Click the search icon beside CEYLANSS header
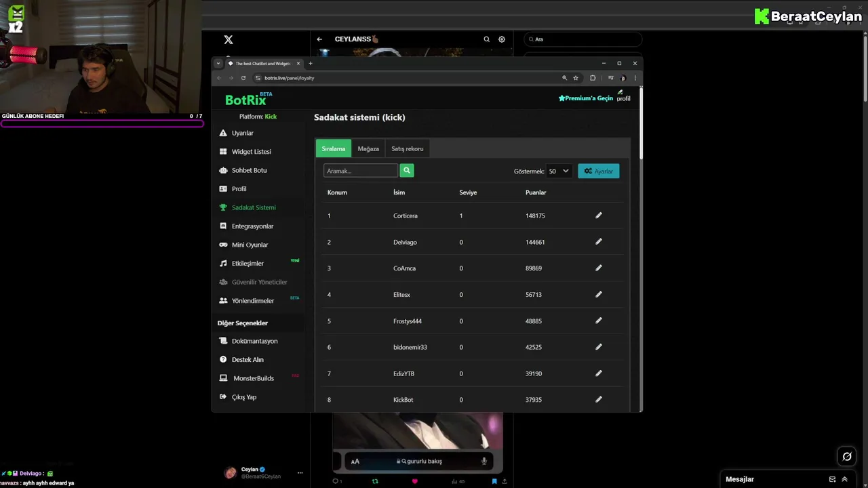Screen dimensions: 868x488 (x=486, y=39)
